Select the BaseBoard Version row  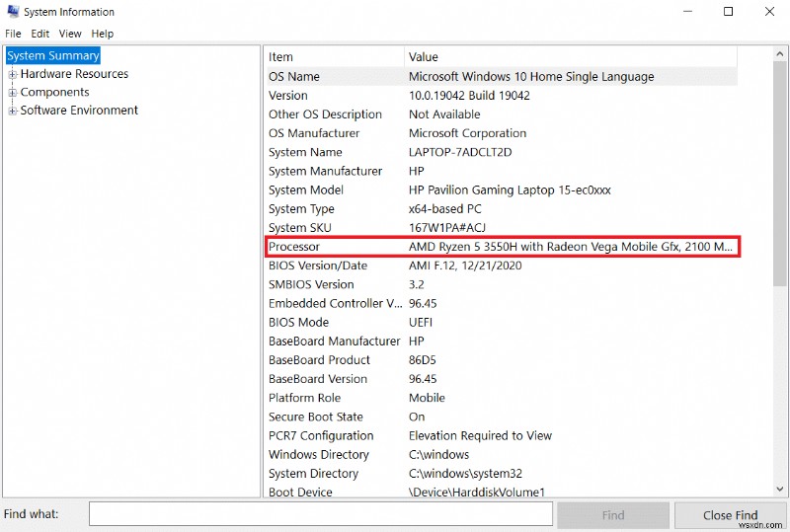(x=502, y=379)
